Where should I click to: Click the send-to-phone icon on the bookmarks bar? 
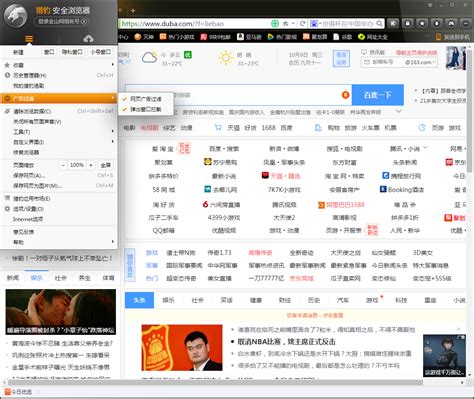(439, 37)
